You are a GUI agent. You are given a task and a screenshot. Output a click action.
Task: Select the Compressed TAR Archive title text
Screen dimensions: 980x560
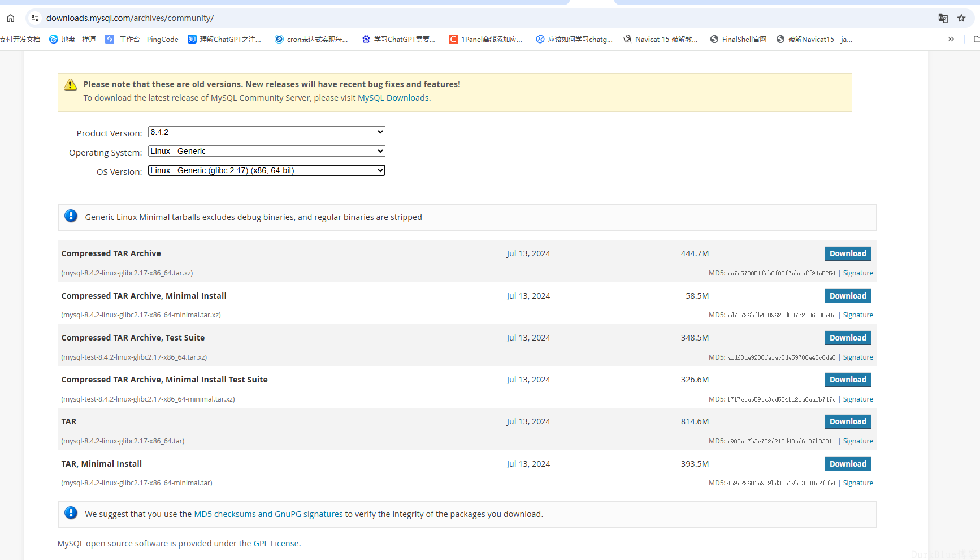[111, 253]
